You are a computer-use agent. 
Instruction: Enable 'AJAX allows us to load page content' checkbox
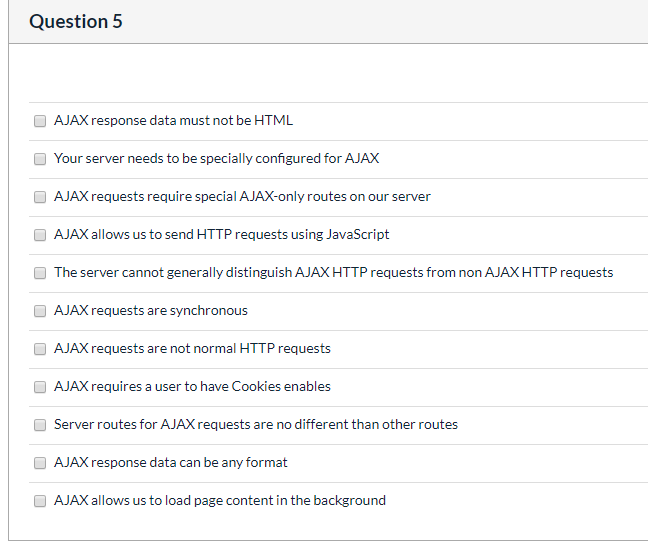coord(40,501)
